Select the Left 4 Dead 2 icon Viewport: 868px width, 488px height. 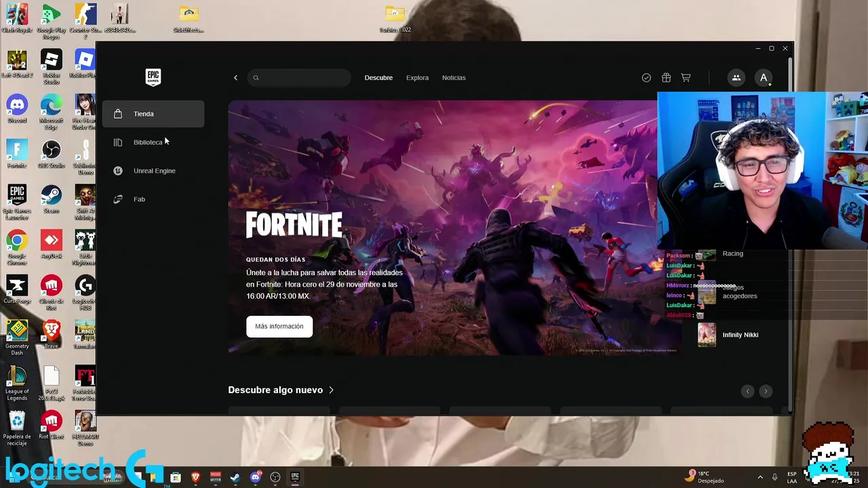coord(17,64)
